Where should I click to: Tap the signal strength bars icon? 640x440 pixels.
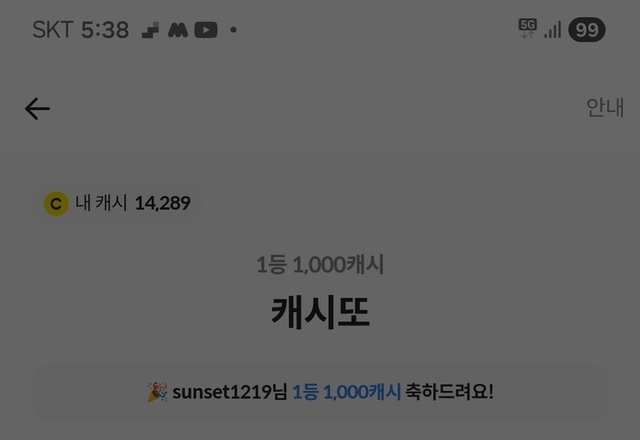tap(553, 30)
